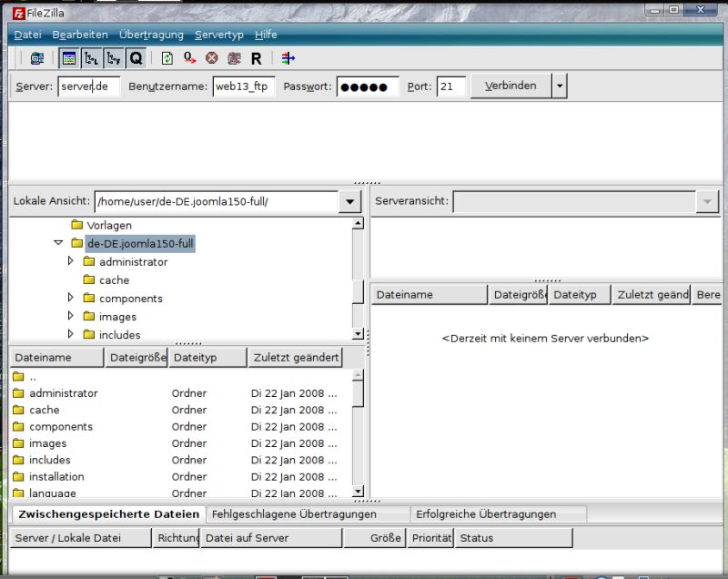728x579 pixels.
Task: Toggle local directory tree view icon
Action: tap(92, 58)
